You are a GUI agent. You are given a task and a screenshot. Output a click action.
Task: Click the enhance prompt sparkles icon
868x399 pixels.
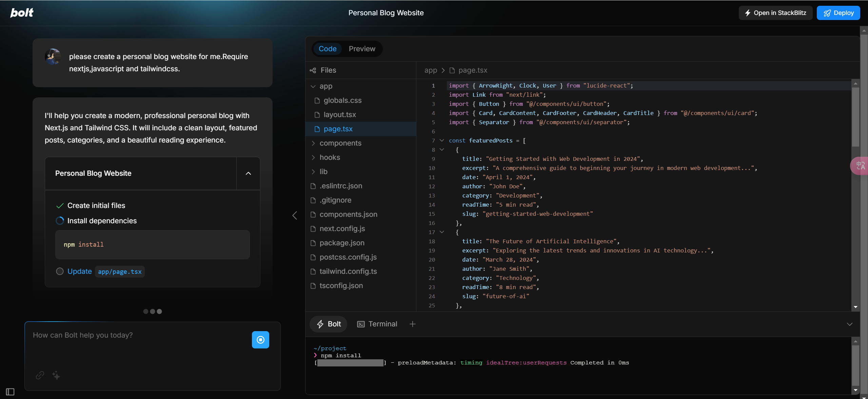[56, 375]
